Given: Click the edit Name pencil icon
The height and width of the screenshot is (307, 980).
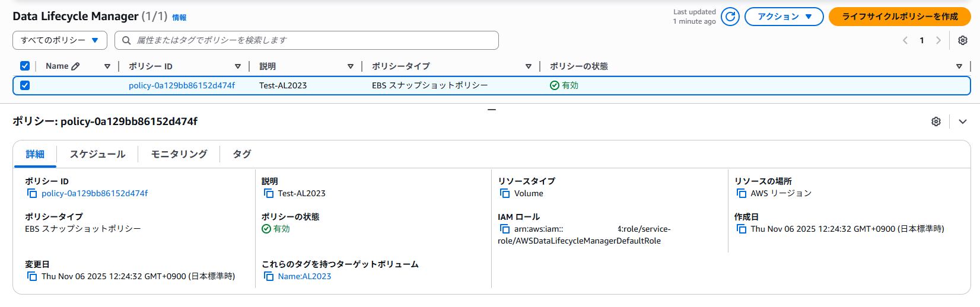Looking at the screenshot, I should tap(75, 66).
